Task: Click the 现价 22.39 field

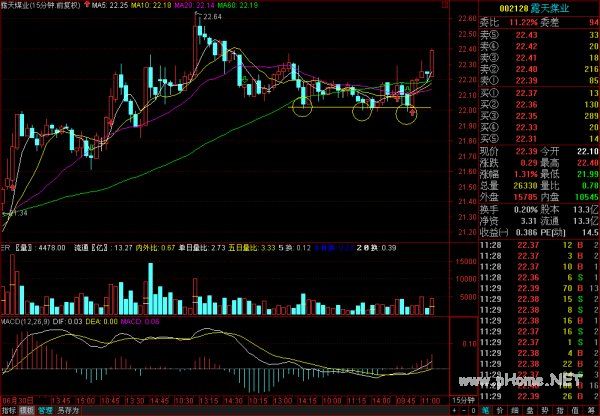Action: (x=509, y=152)
